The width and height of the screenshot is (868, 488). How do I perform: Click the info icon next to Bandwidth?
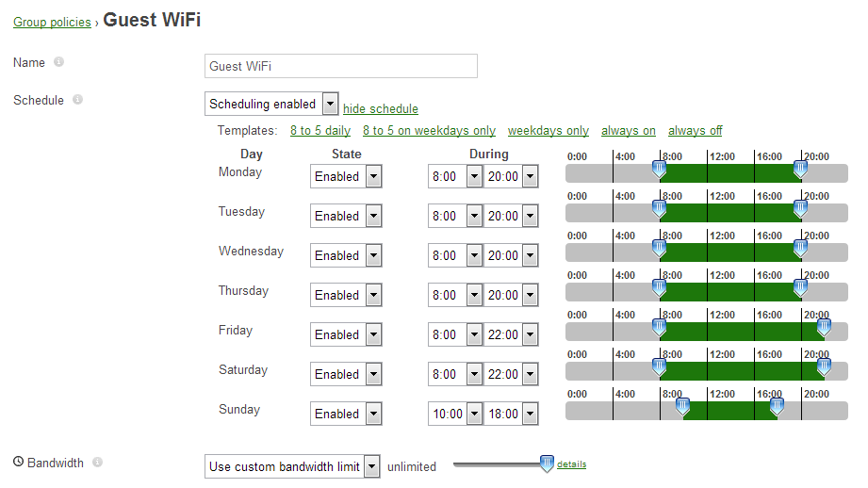pyautogui.click(x=97, y=462)
